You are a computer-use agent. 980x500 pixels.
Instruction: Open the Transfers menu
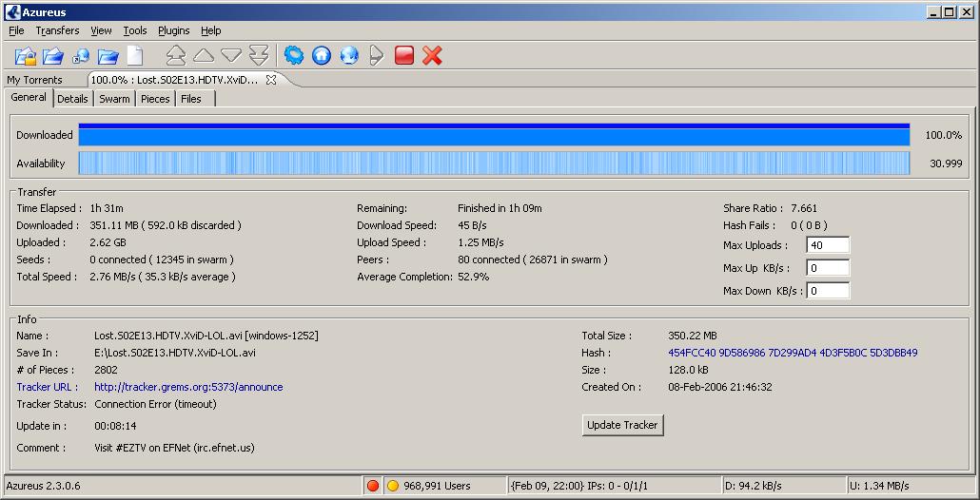click(x=57, y=30)
